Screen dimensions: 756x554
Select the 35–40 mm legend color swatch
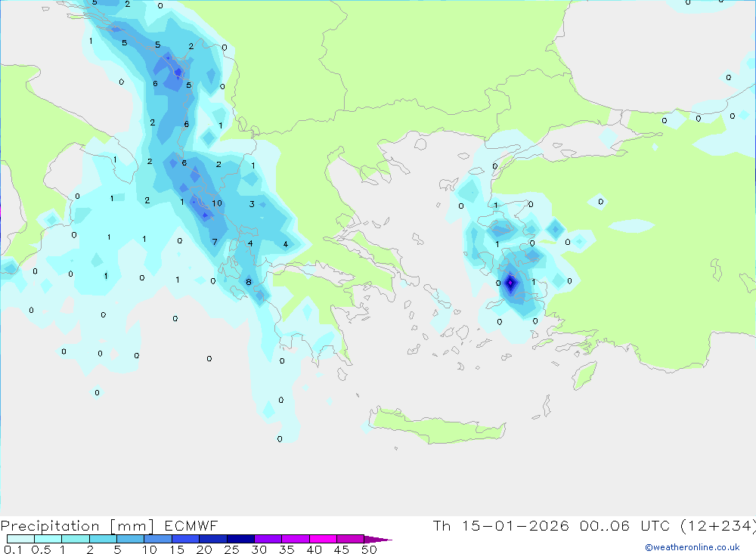295,539
